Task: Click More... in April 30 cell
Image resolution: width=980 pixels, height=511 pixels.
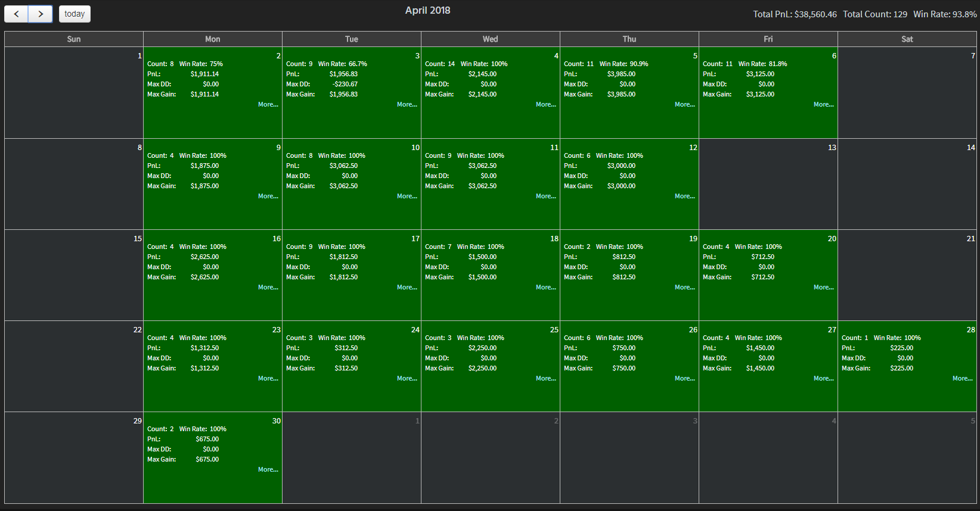Action: pyautogui.click(x=268, y=470)
